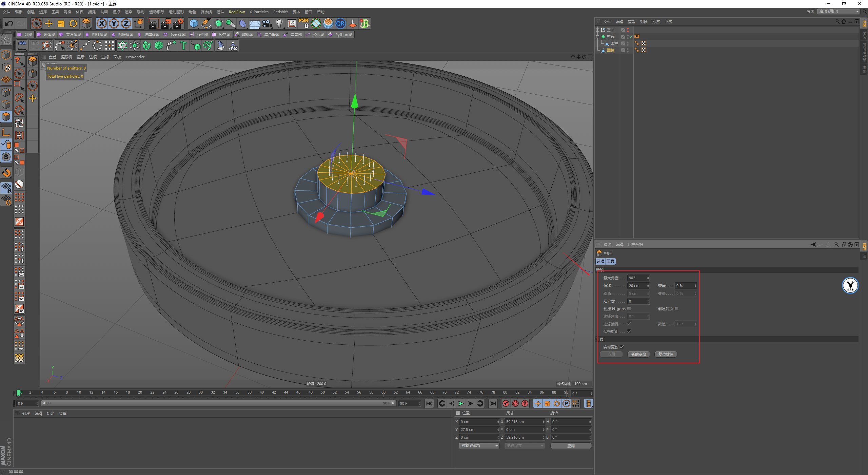Open the QR plugin icon

click(x=340, y=23)
